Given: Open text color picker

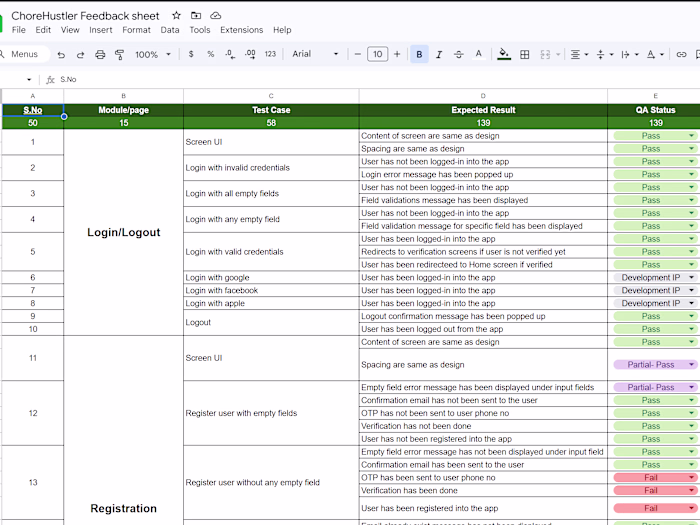Looking at the screenshot, I should tap(479, 54).
